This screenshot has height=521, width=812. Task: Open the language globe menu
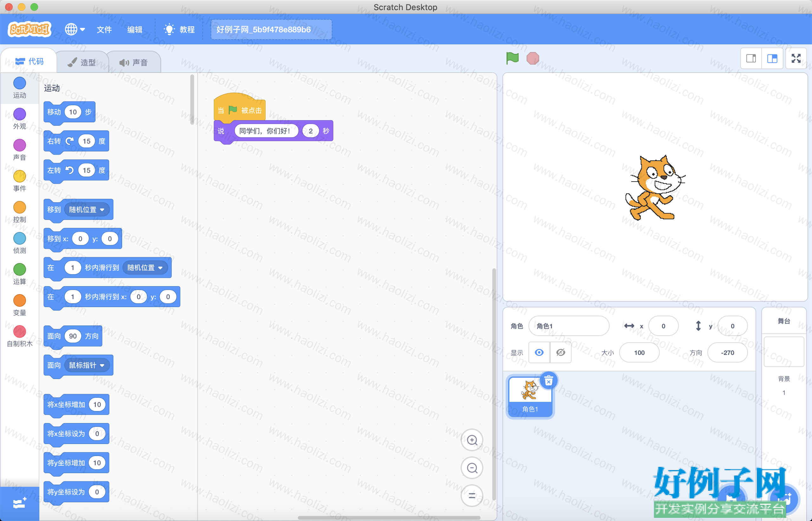point(75,29)
